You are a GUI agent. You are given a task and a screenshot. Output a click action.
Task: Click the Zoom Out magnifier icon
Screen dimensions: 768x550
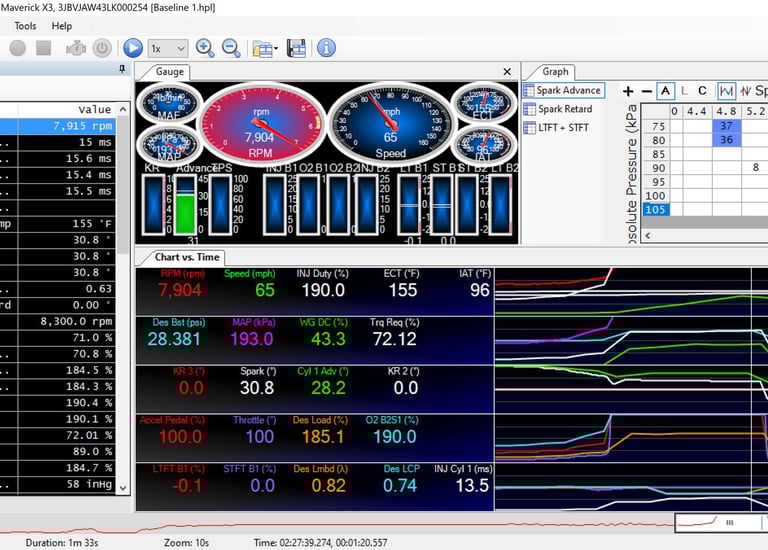[231, 48]
